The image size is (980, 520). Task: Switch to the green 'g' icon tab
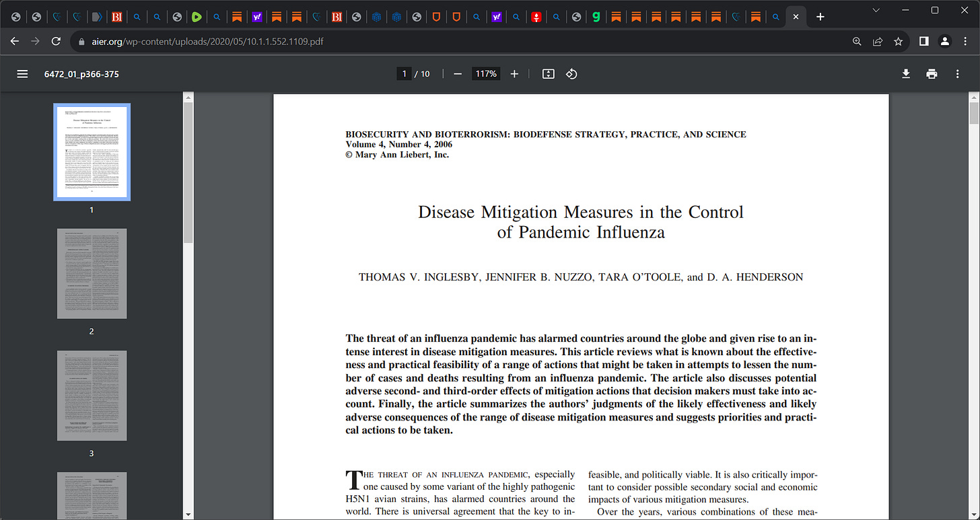click(596, 17)
